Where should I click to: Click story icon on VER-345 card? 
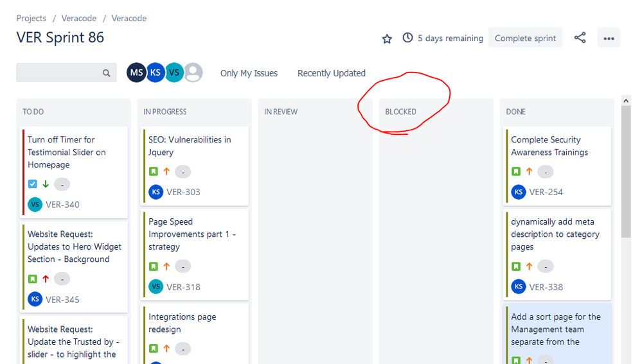[32, 279]
